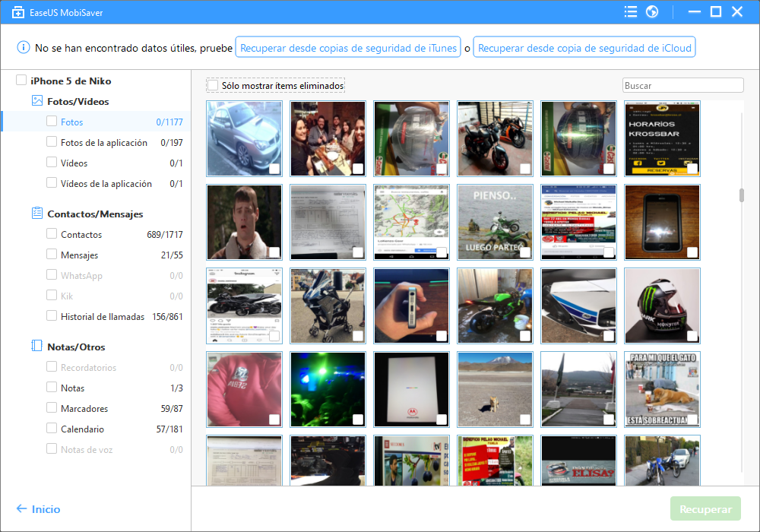Screen dimensions: 760x532
Task: Open the list menu icon in title bar
Action: click(630, 11)
